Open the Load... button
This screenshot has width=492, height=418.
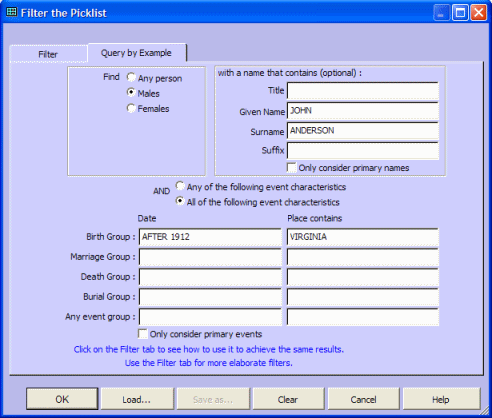137,399
